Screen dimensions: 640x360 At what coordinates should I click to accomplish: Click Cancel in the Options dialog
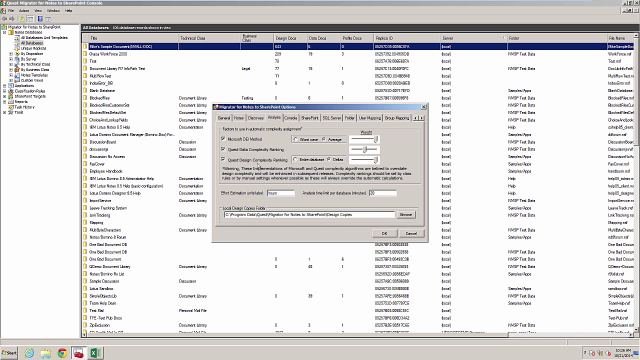click(411, 233)
